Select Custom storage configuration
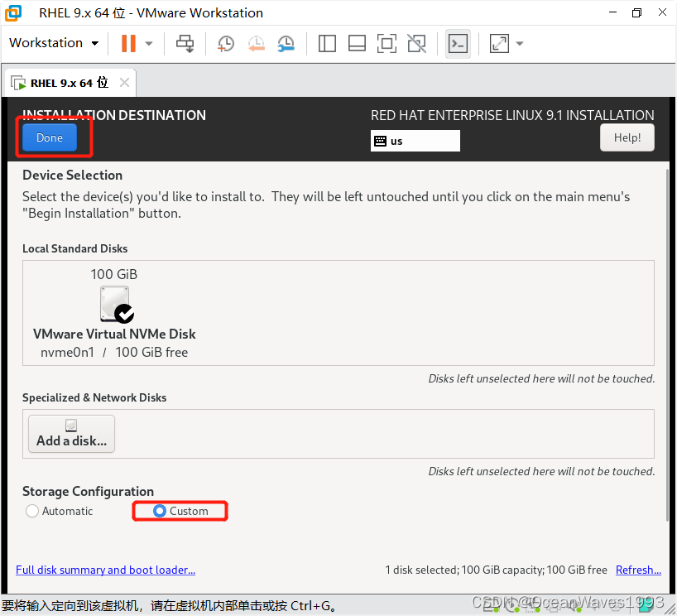Image resolution: width=677 pixels, height=616 pixels. click(180, 511)
